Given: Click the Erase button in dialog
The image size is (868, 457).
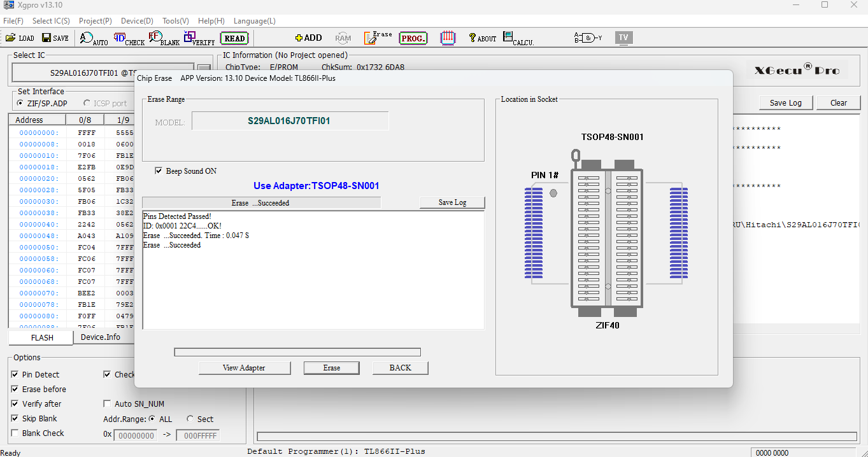Looking at the screenshot, I should coord(331,368).
